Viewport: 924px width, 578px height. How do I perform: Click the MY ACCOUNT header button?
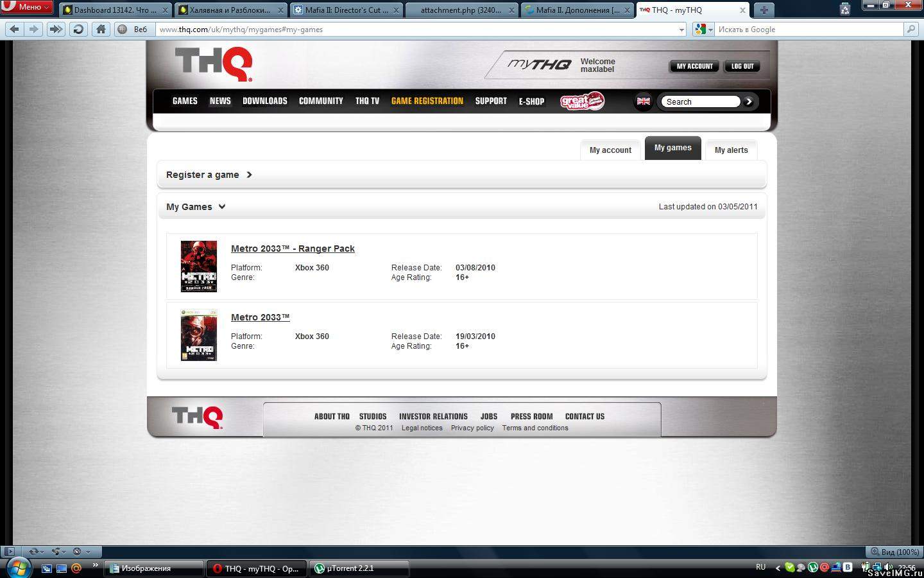(694, 66)
